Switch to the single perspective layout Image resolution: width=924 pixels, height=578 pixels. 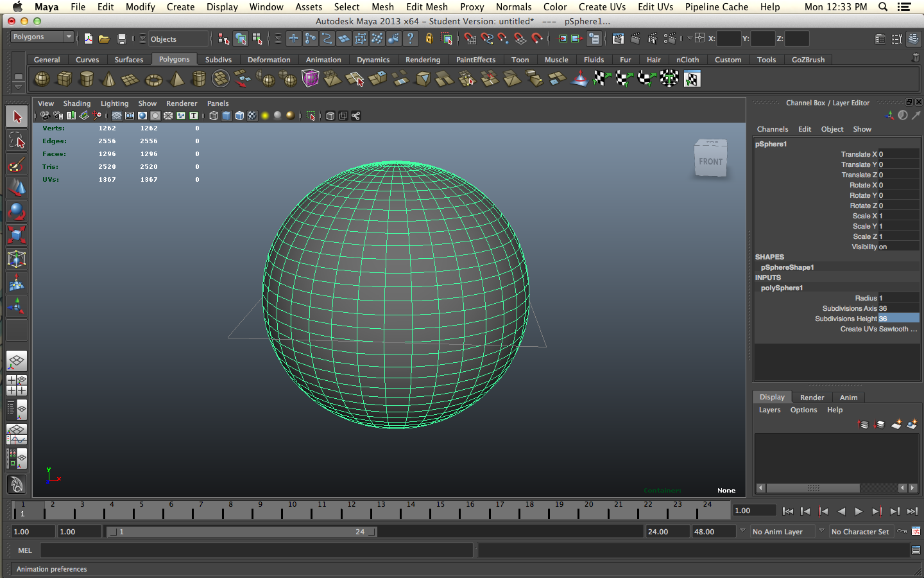point(17,361)
